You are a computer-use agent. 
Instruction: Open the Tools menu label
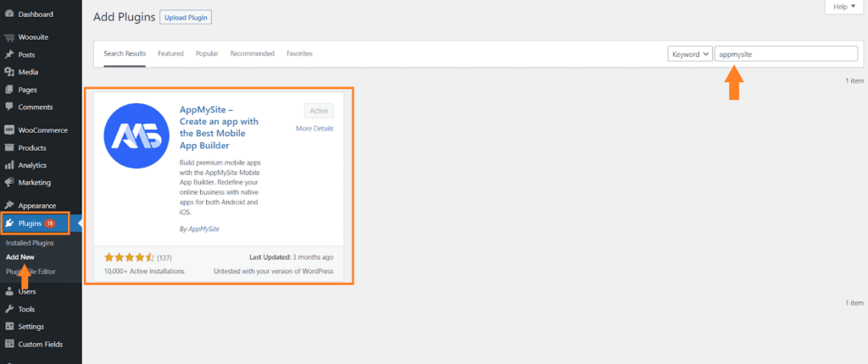26,309
